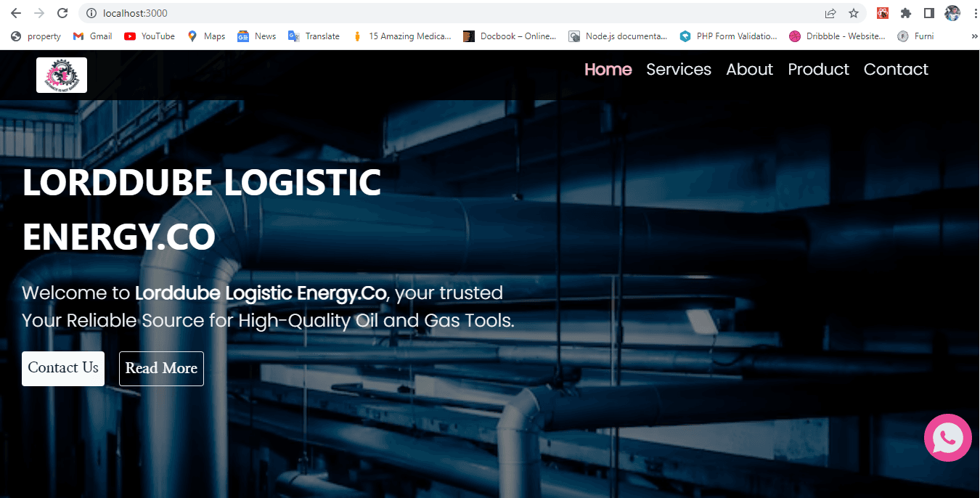This screenshot has height=498, width=980.
Task: Open the Product page from the navbar
Action: [818, 69]
